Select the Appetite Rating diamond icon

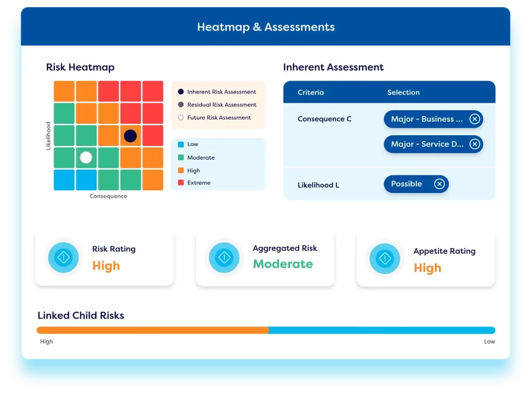(x=384, y=258)
